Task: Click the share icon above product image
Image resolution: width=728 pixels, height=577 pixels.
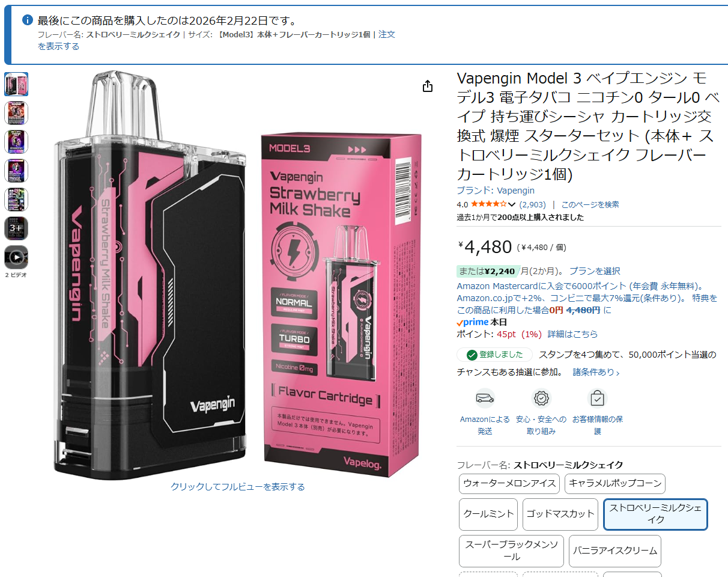Action: coord(428,86)
